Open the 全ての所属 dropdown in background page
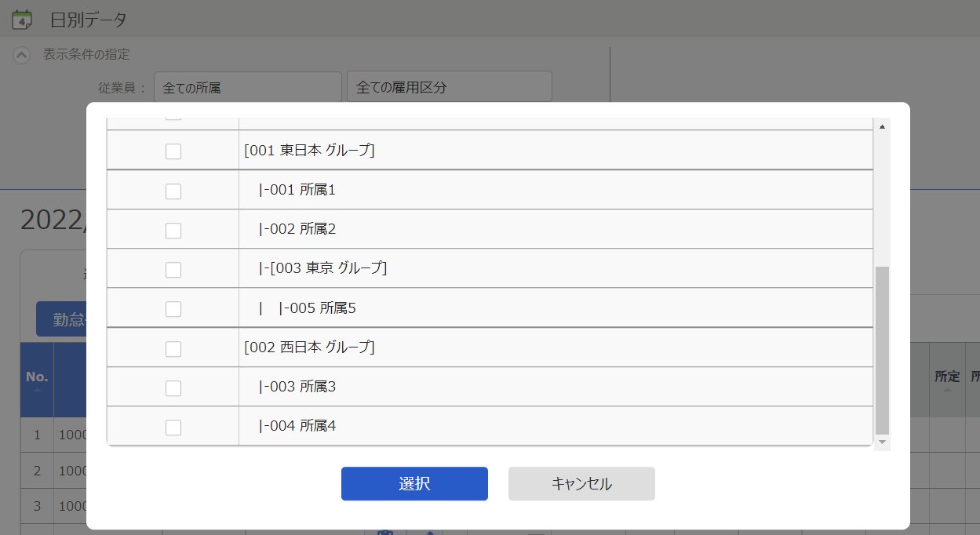 (248, 87)
